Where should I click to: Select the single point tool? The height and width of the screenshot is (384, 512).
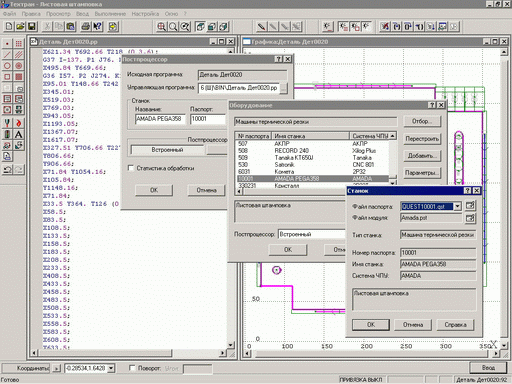click(x=7, y=44)
